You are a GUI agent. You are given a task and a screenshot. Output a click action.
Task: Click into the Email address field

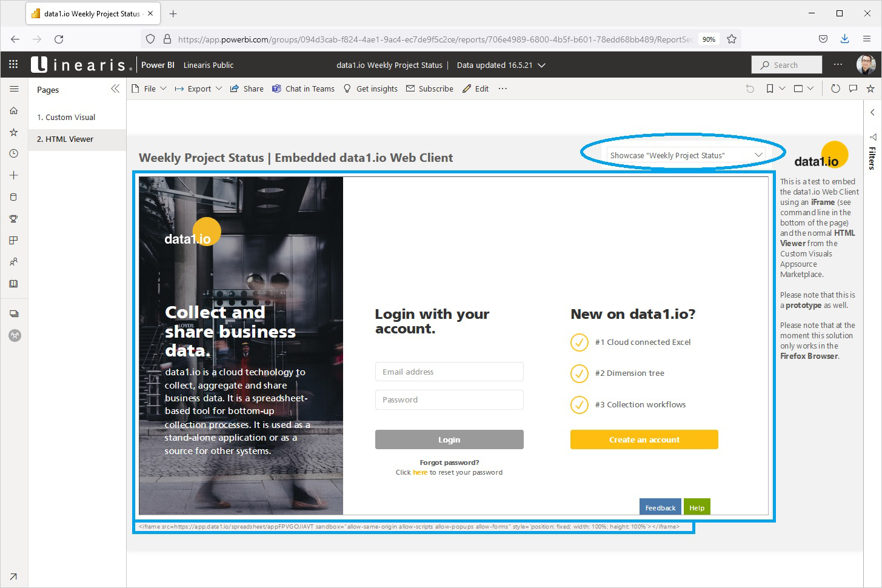[449, 372]
